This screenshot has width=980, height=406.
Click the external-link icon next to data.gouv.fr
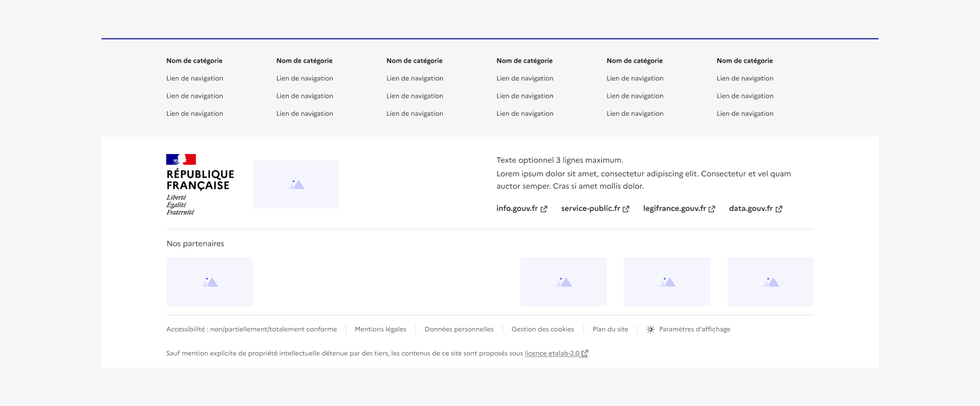(x=779, y=209)
